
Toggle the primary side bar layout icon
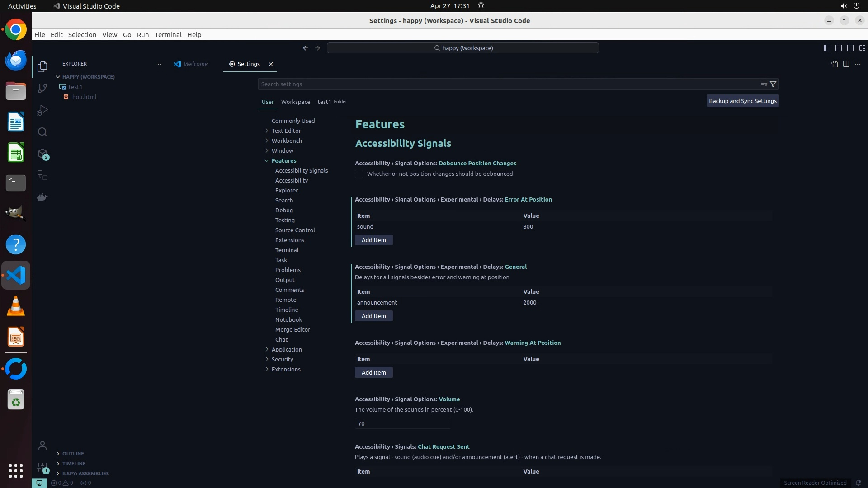point(826,48)
